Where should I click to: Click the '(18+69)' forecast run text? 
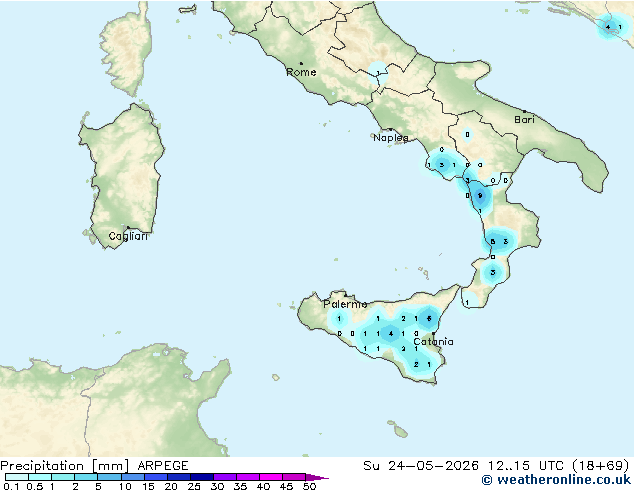click(x=601, y=466)
